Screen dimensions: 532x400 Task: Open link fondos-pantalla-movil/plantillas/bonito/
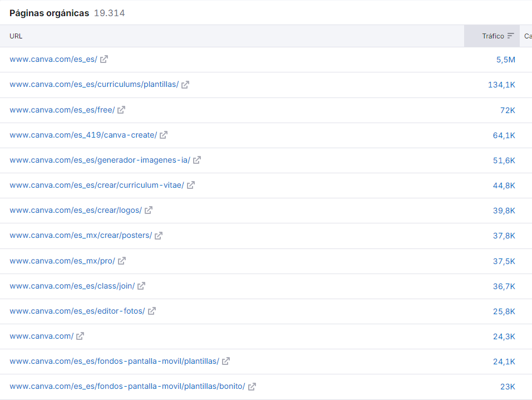127,387
